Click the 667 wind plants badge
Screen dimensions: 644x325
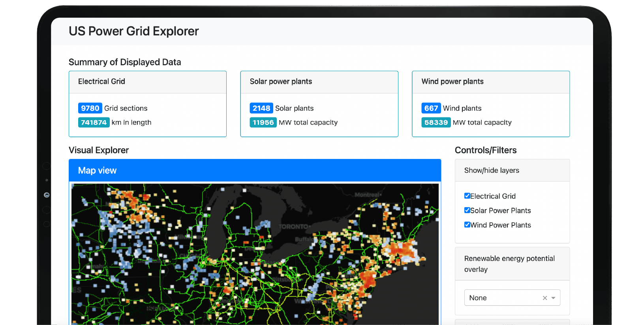[431, 108]
